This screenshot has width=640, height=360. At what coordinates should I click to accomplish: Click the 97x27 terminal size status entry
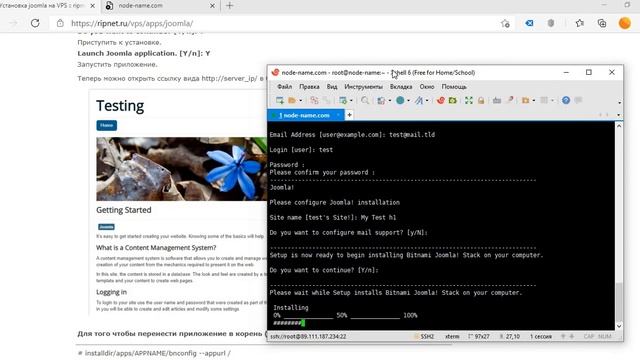(479, 337)
